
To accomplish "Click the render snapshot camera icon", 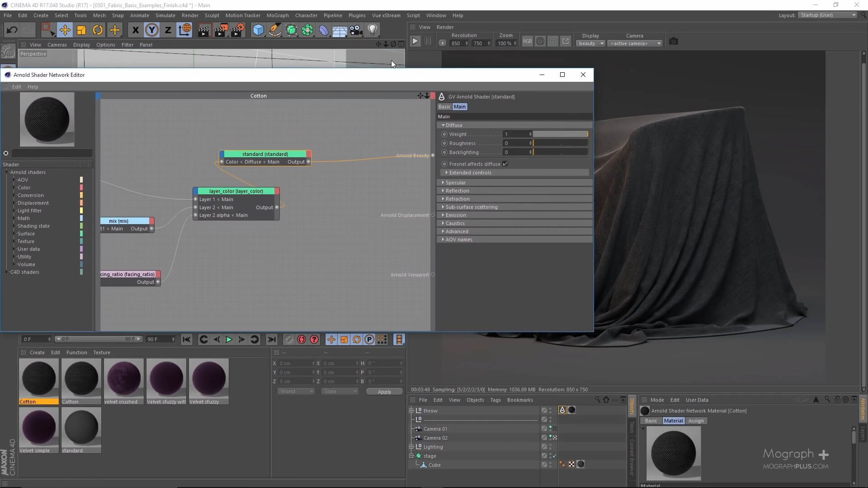I will [673, 42].
